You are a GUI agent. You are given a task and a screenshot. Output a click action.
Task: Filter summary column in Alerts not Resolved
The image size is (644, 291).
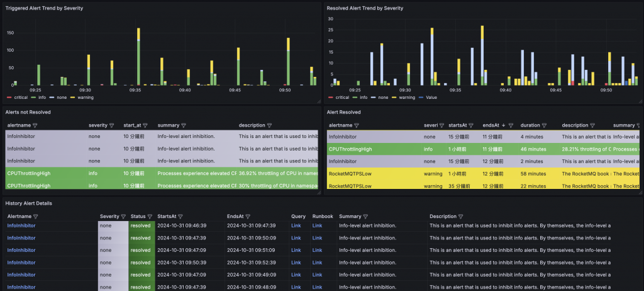tap(183, 125)
